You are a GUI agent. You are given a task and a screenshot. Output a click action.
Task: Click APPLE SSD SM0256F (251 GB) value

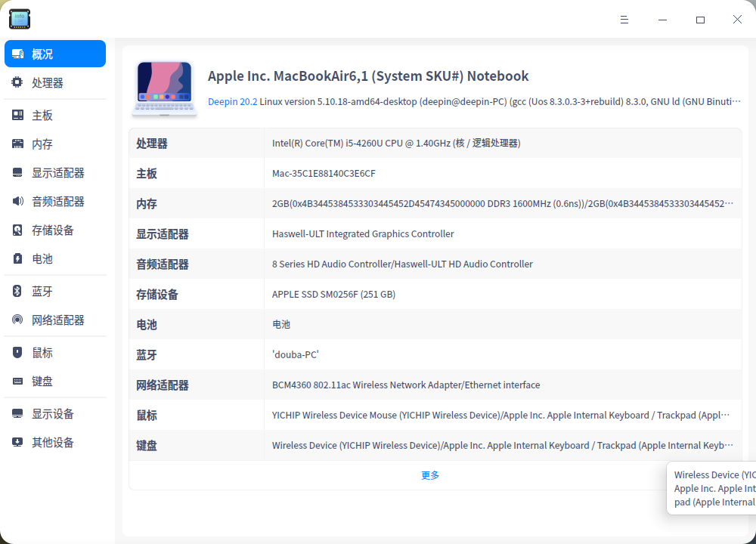point(333,295)
